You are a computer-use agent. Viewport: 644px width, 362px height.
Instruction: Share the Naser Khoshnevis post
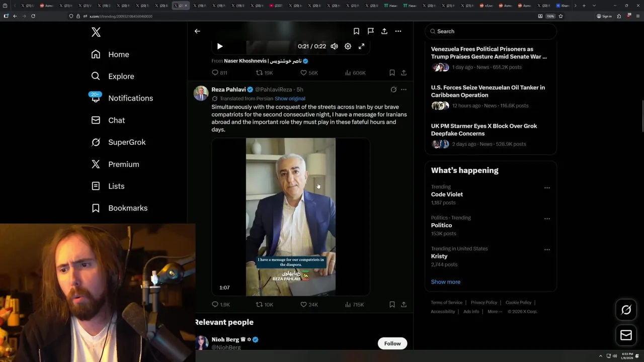tap(404, 73)
